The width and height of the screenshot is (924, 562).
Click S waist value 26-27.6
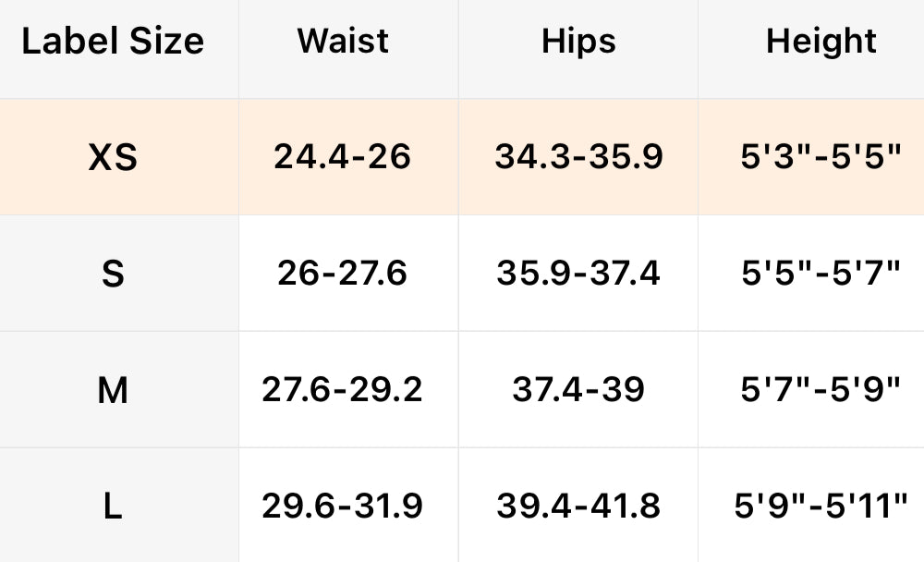(342, 274)
